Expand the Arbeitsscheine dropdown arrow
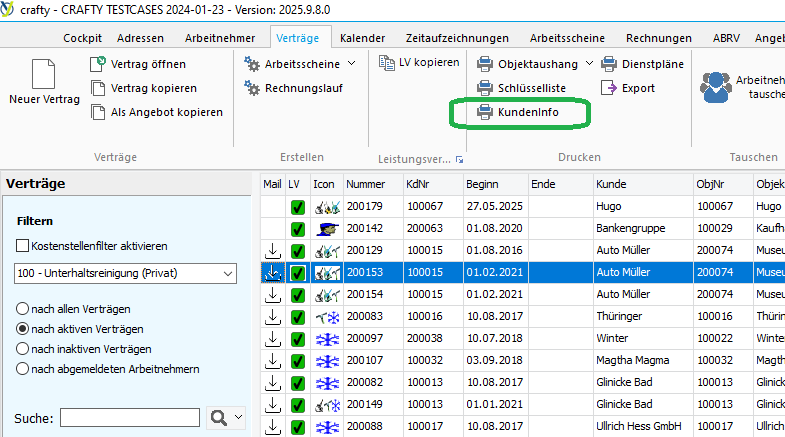 pyautogui.click(x=351, y=64)
